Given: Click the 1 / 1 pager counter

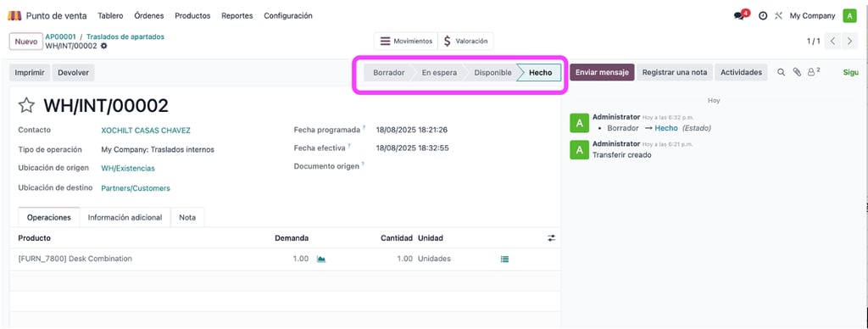Looking at the screenshot, I should 813,41.
